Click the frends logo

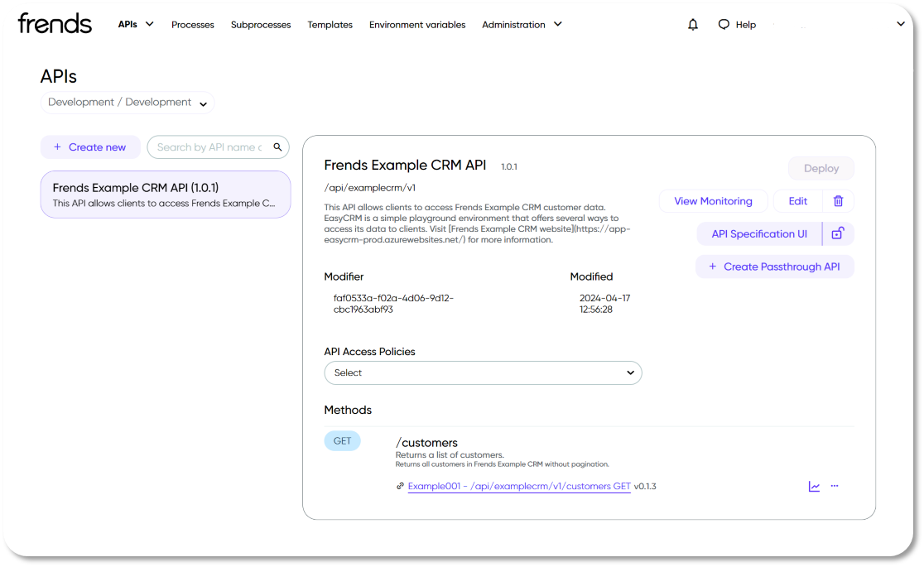point(54,23)
